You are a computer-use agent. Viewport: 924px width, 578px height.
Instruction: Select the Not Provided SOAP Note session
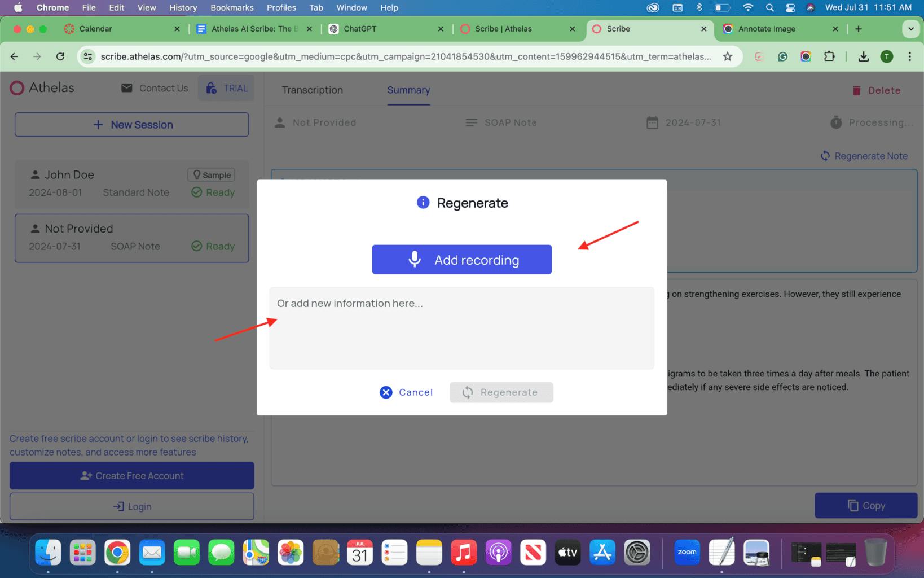[x=131, y=238]
